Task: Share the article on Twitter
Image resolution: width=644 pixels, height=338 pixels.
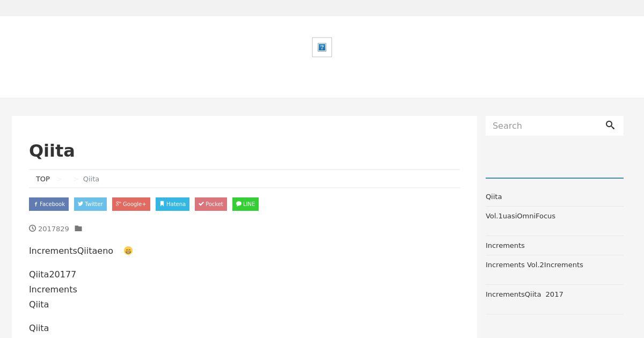Action: click(90, 204)
